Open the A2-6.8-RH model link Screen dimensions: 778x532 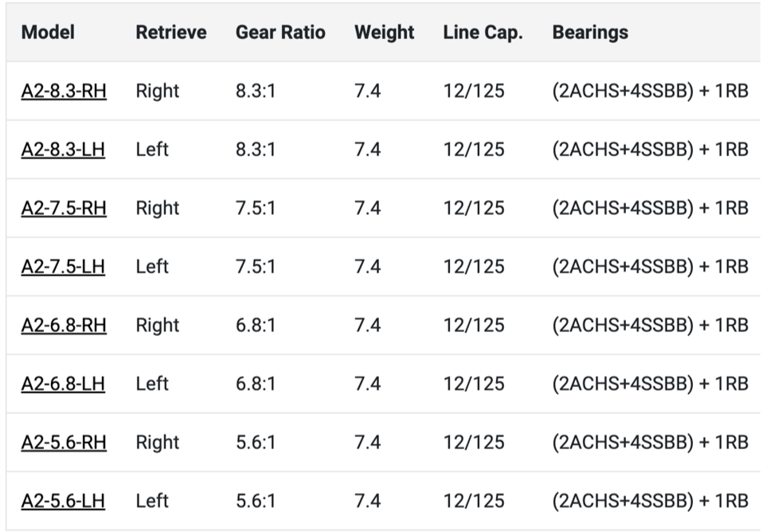click(64, 325)
